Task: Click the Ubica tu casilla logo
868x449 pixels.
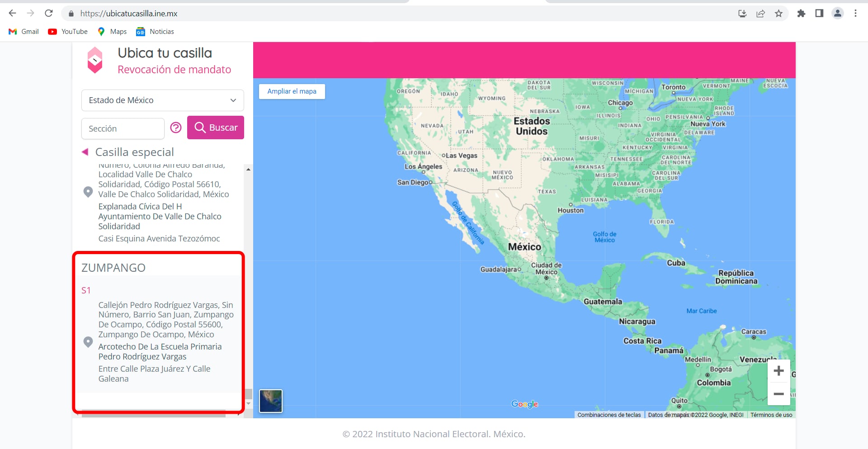Action: tap(95, 60)
